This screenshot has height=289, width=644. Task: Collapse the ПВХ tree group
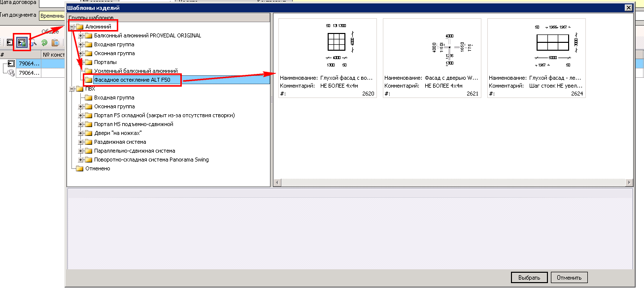click(x=72, y=89)
